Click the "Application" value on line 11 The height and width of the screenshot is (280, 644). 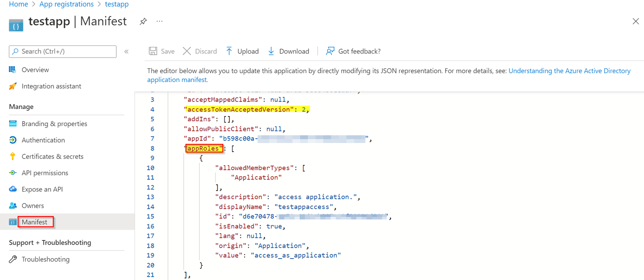pos(256,177)
